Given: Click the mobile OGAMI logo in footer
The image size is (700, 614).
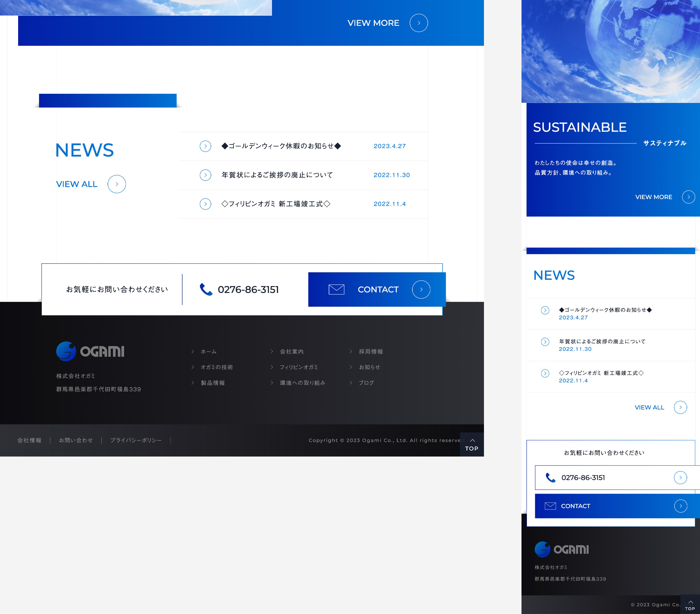Looking at the screenshot, I should 562,549.
